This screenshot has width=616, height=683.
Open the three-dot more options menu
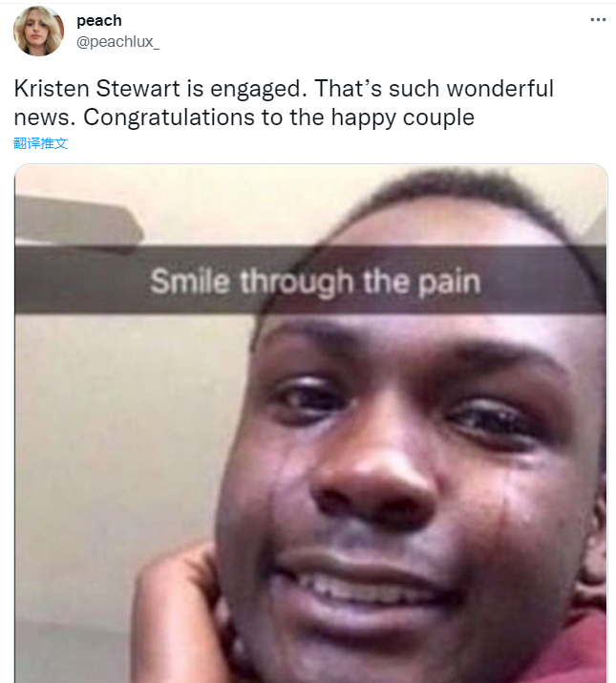click(x=598, y=20)
